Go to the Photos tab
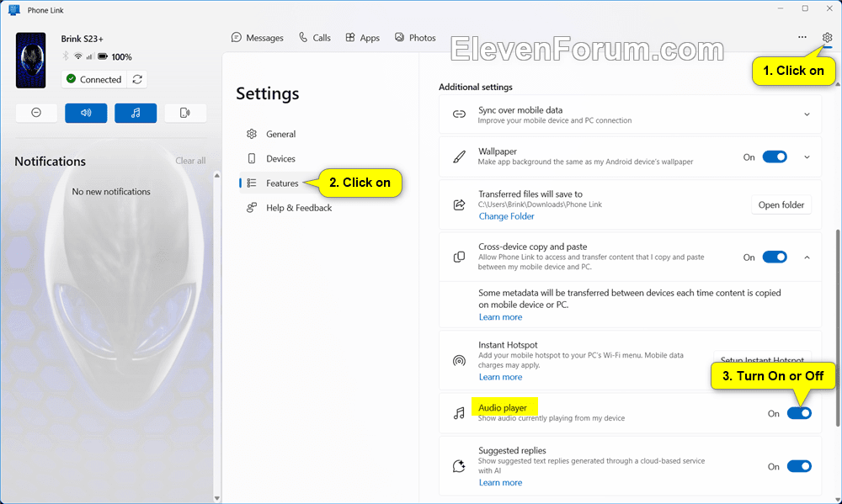 coord(415,38)
